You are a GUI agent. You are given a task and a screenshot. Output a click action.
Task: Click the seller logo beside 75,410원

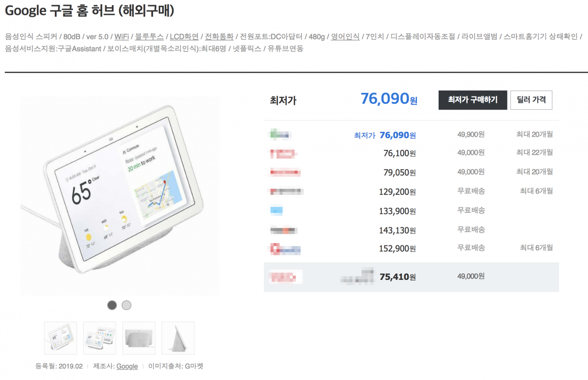[x=286, y=276]
